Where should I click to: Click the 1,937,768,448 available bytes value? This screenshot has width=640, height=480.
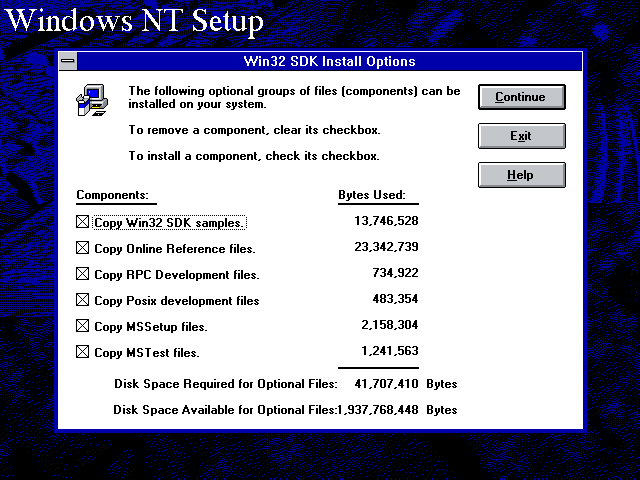tap(378, 410)
